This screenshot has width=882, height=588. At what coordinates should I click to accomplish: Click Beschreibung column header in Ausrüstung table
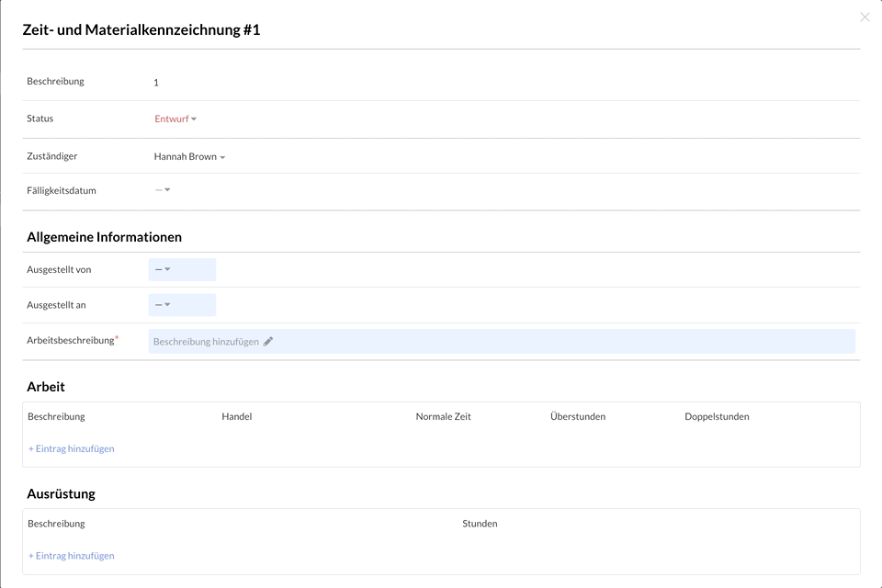coord(56,524)
